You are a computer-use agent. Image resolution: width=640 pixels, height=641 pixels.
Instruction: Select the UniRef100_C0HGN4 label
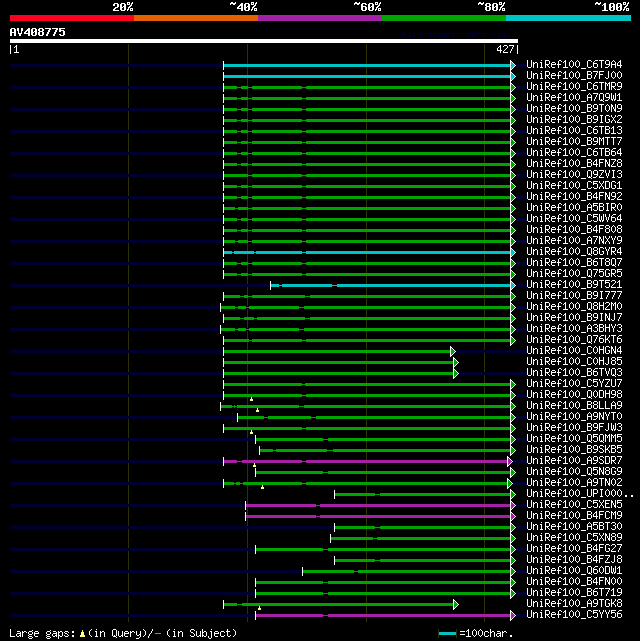tap(574, 351)
